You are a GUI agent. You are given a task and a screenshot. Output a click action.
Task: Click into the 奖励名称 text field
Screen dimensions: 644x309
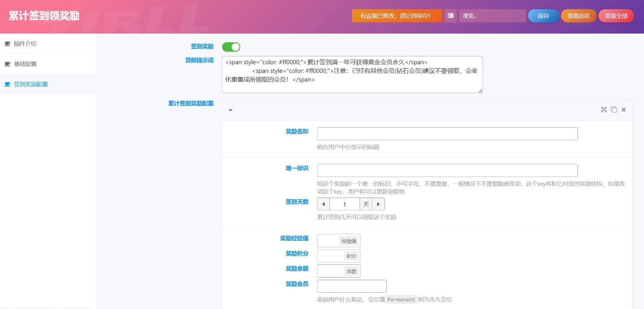click(447, 134)
